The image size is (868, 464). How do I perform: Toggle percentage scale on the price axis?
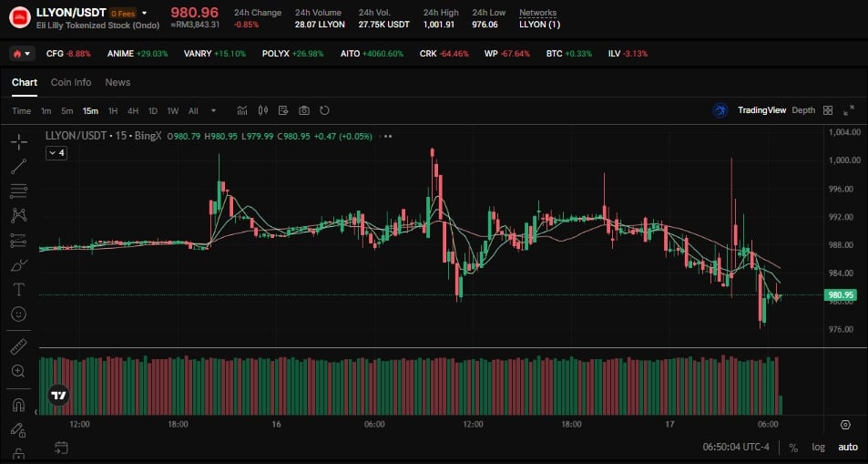(793, 448)
